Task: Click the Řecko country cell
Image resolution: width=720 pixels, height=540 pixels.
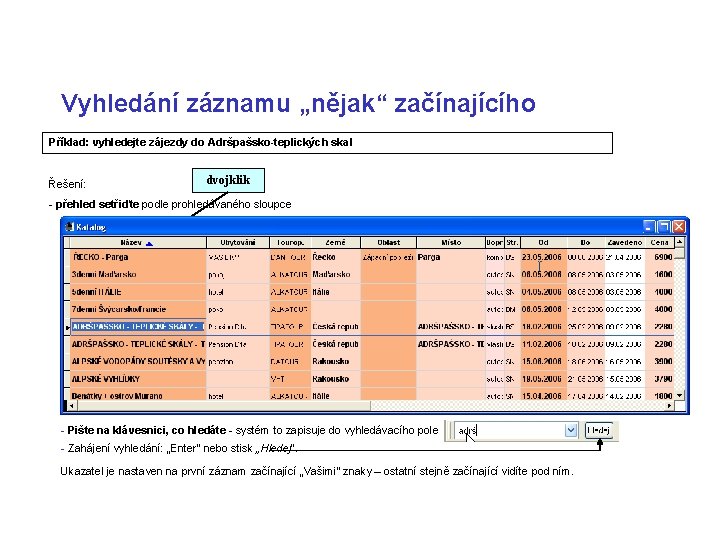Action: (x=336, y=257)
